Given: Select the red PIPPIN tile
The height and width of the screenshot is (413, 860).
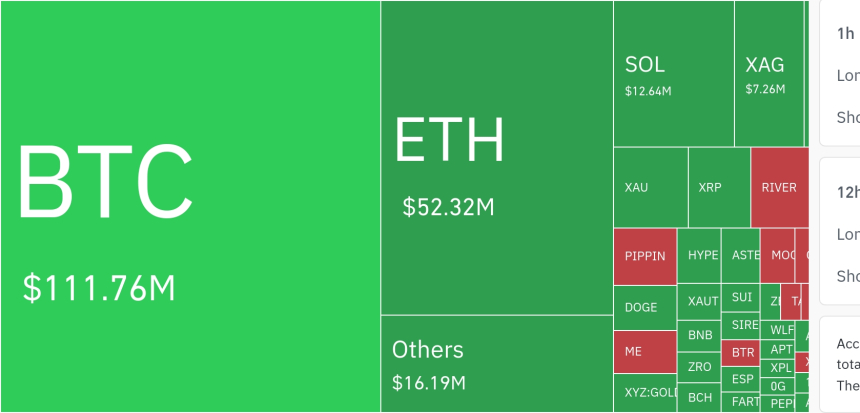Looking at the screenshot, I should tap(645, 256).
